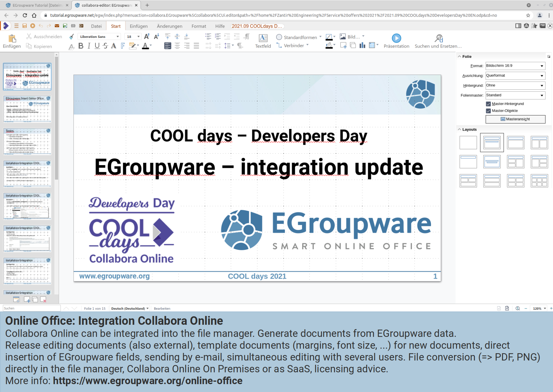Click the Masteransicht button
The image size is (553, 392).
[x=515, y=119]
